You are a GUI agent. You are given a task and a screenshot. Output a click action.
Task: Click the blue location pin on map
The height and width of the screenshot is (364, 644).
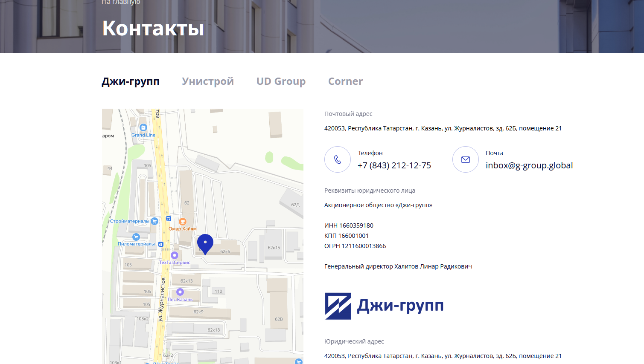205,244
